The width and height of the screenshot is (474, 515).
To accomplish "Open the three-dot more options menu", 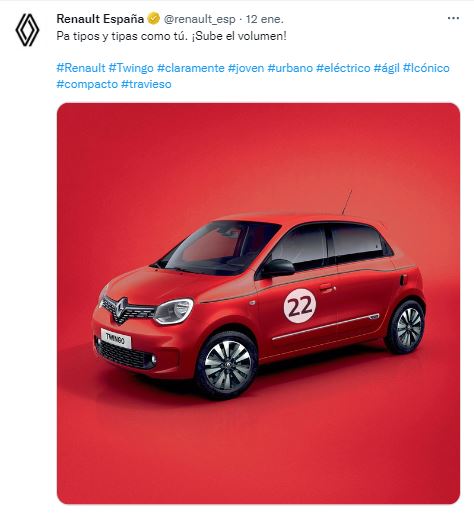I will pos(453,18).
